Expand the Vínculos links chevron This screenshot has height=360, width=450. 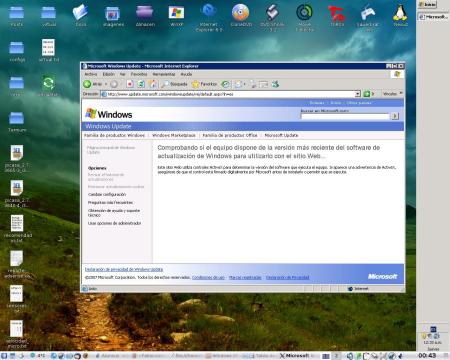401,93
